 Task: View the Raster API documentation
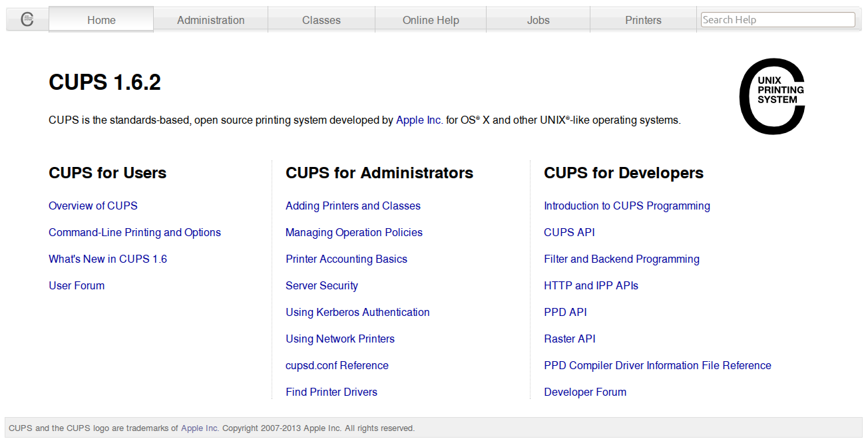tap(570, 339)
